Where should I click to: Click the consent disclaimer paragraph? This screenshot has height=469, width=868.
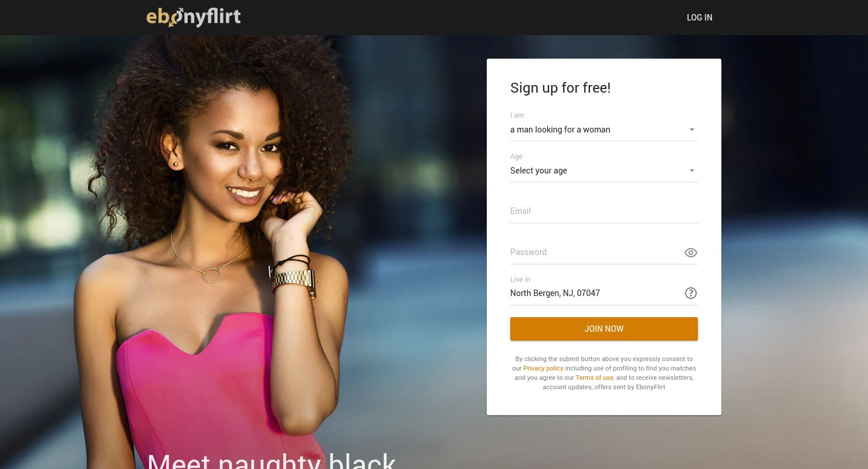point(604,373)
